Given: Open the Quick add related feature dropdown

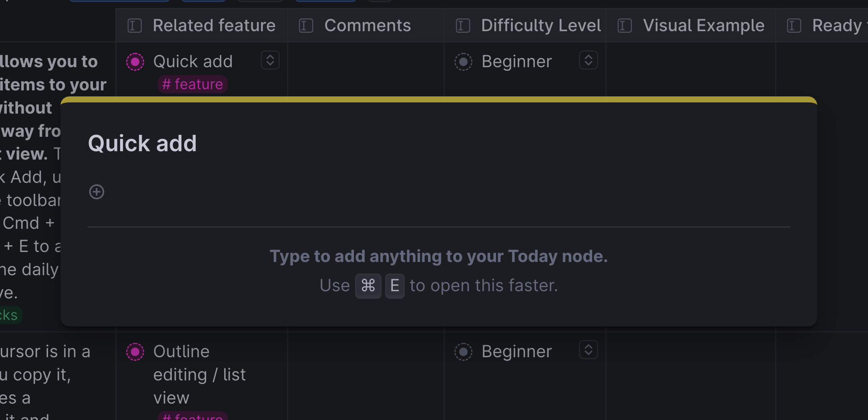Looking at the screenshot, I should tap(270, 60).
